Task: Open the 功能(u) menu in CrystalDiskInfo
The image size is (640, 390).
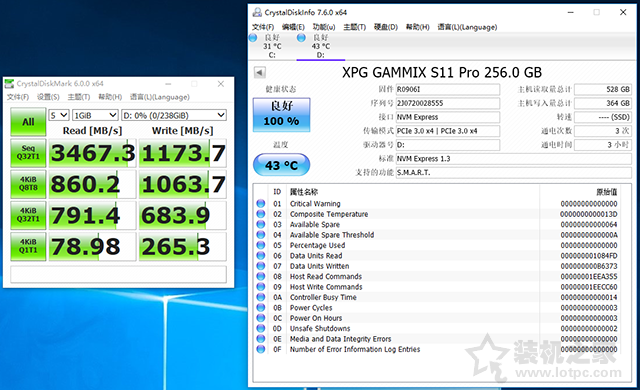Action: [x=324, y=27]
